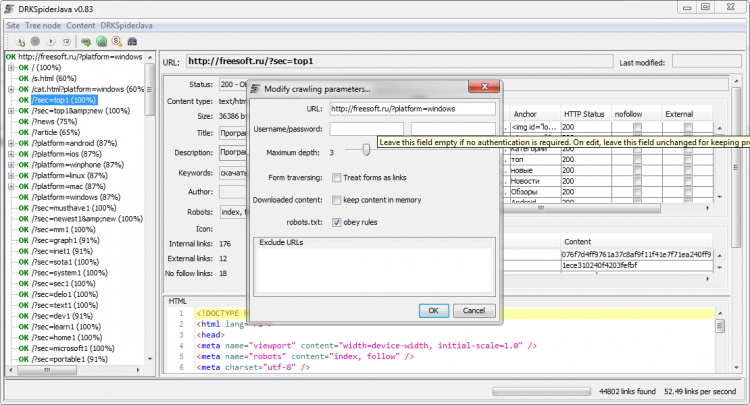This screenshot has width=750, height=405.
Task: Check 'keep content in memory' option
Action: click(x=338, y=200)
